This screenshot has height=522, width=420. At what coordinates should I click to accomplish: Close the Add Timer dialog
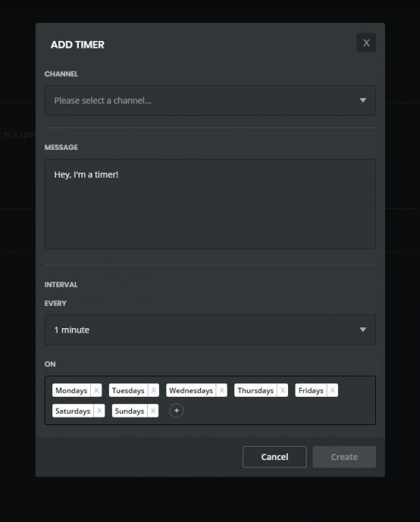tap(366, 43)
